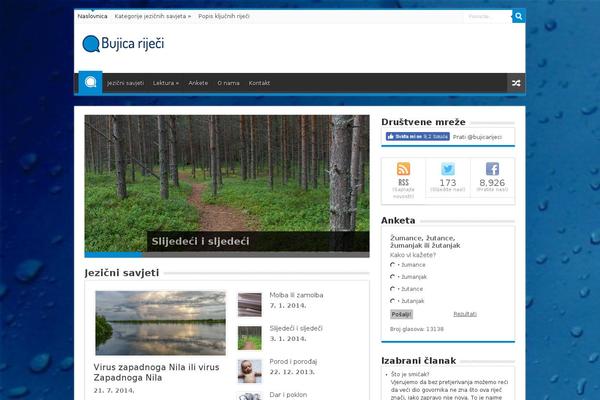
Task: Select the žutanjak poll option
Action: [x=392, y=301]
